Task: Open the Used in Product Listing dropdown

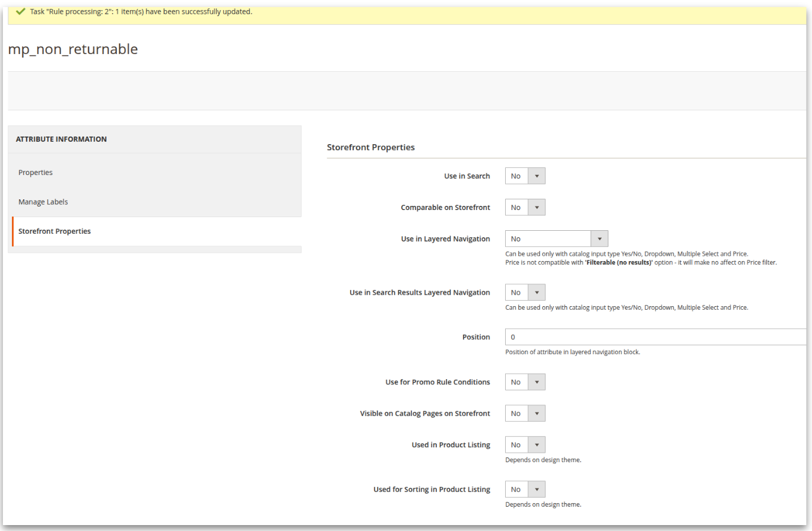Action: coord(525,444)
